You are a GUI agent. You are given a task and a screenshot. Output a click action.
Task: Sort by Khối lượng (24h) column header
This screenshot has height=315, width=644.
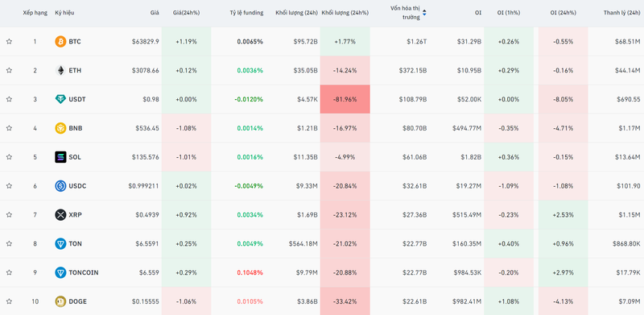click(x=296, y=13)
